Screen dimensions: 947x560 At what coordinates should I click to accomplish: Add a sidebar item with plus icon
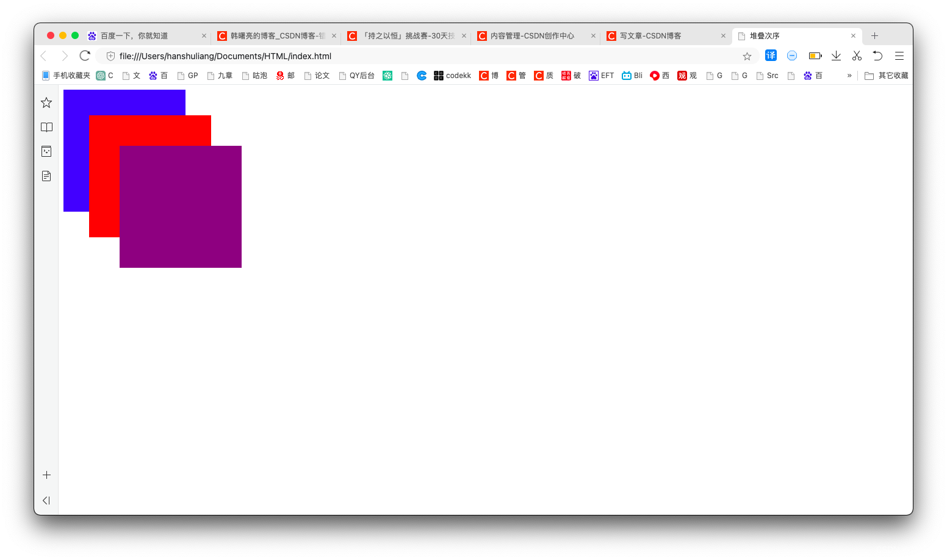46,475
